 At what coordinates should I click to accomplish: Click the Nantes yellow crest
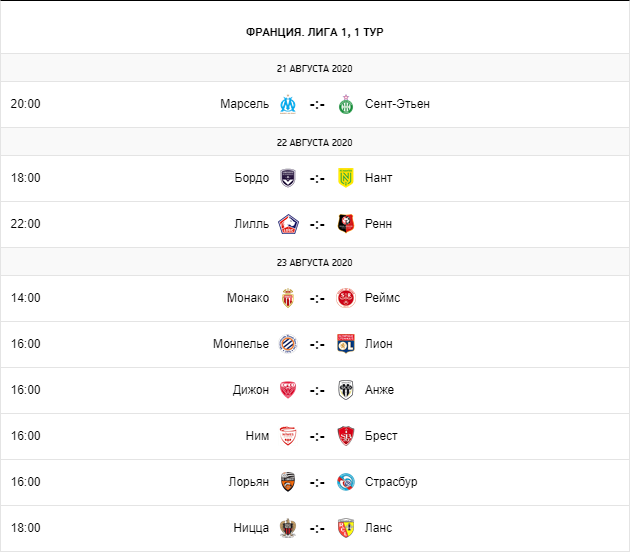click(346, 178)
